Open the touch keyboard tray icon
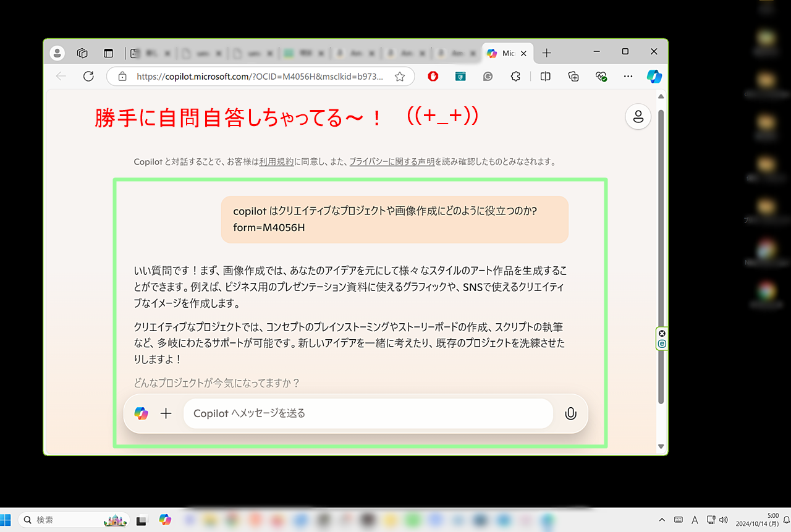Screen dimensions: 791x532 (679, 520)
